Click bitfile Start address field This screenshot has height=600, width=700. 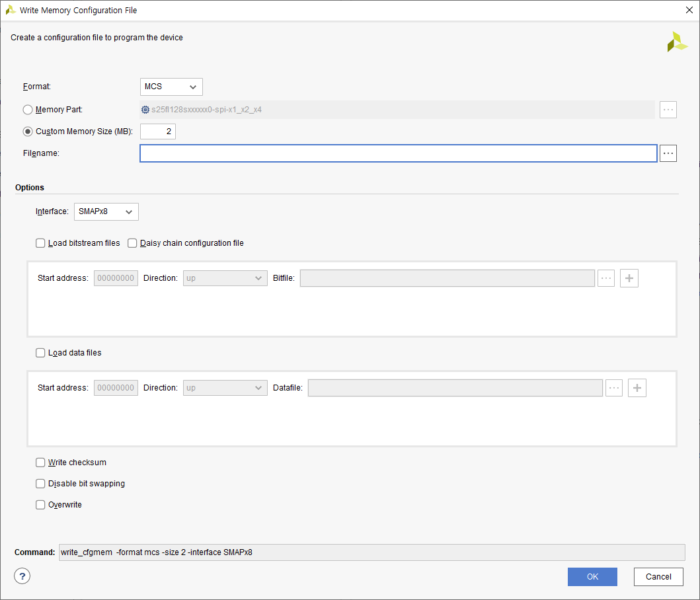116,278
